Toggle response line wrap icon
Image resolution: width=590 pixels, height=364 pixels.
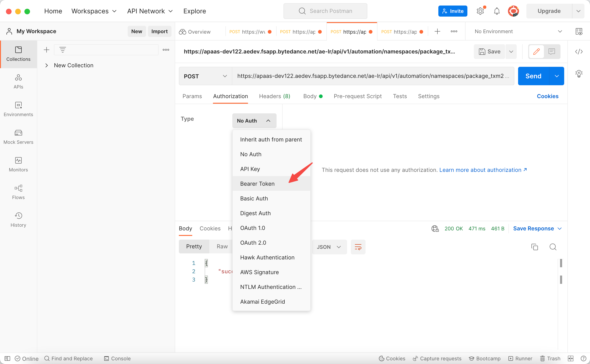tap(358, 247)
